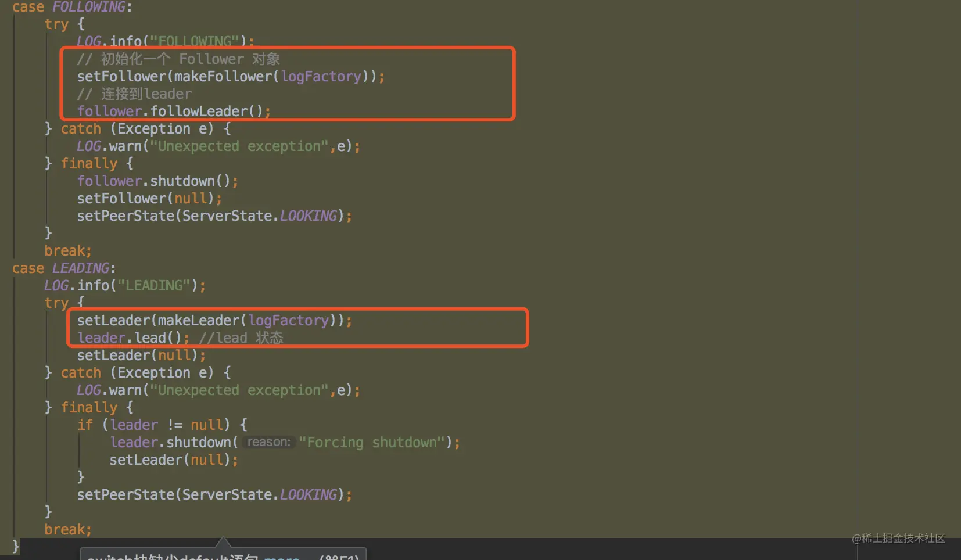Image resolution: width=961 pixels, height=560 pixels.
Task: Click the 'if (leader != null)' condition
Action: [x=162, y=425]
